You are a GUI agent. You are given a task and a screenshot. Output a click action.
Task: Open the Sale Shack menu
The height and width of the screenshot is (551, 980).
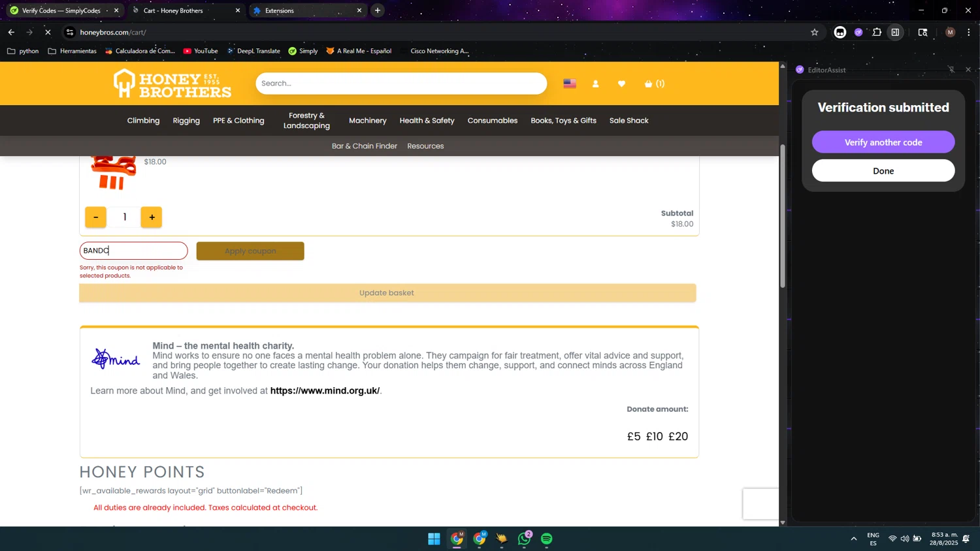click(x=629, y=121)
